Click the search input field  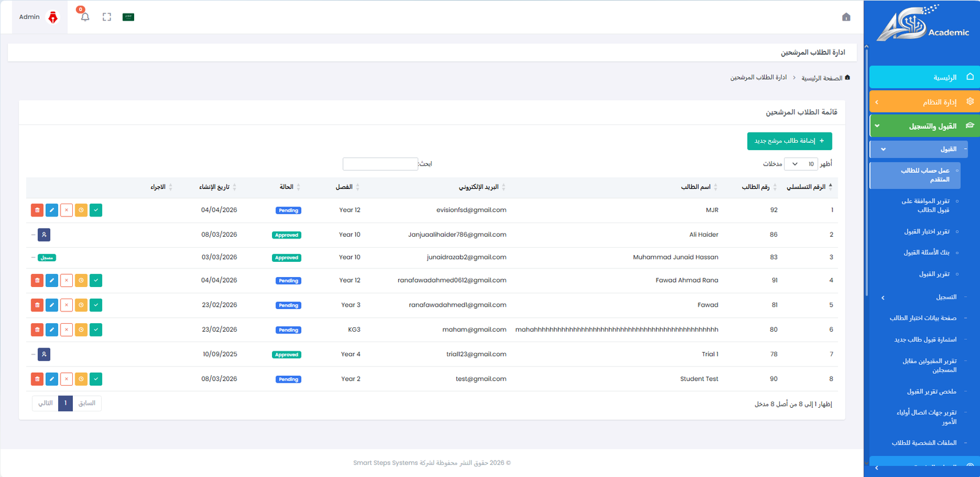click(380, 164)
